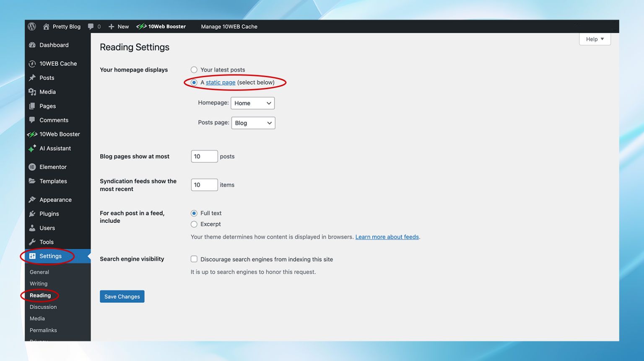644x361 pixels.
Task: Click Manage 10WEB Cache in the admin bar
Action: coord(229,26)
